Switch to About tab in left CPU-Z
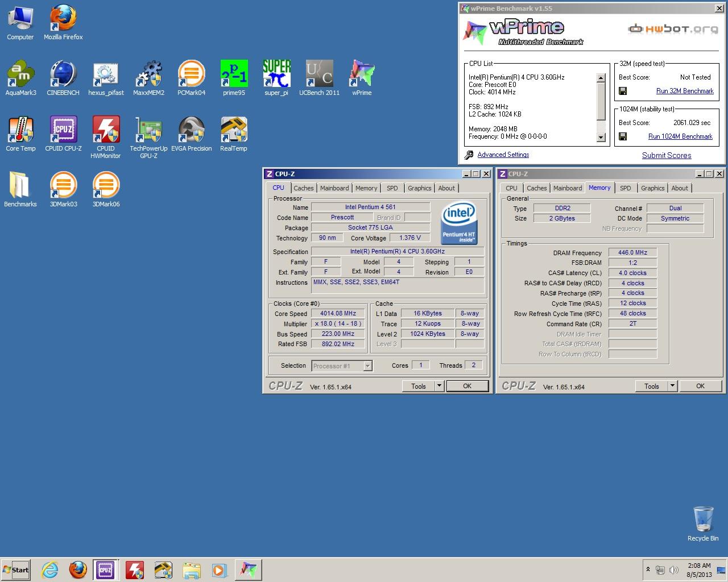 click(x=446, y=188)
